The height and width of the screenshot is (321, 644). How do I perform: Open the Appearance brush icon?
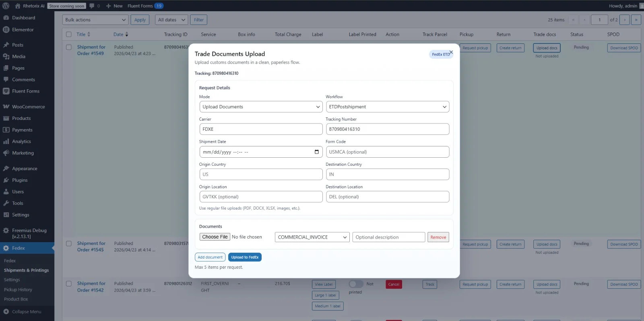tap(6, 168)
